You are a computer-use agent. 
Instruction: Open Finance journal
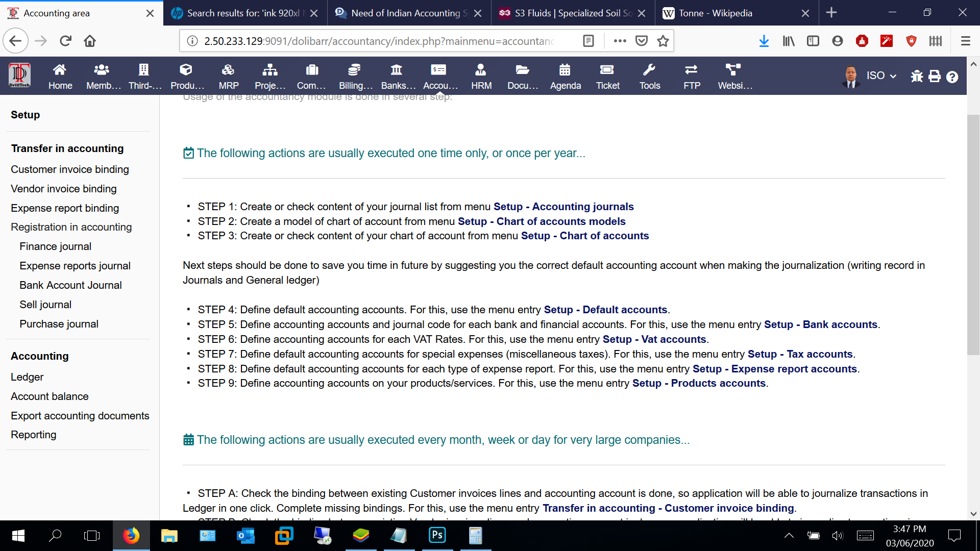[x=55, y=246]
